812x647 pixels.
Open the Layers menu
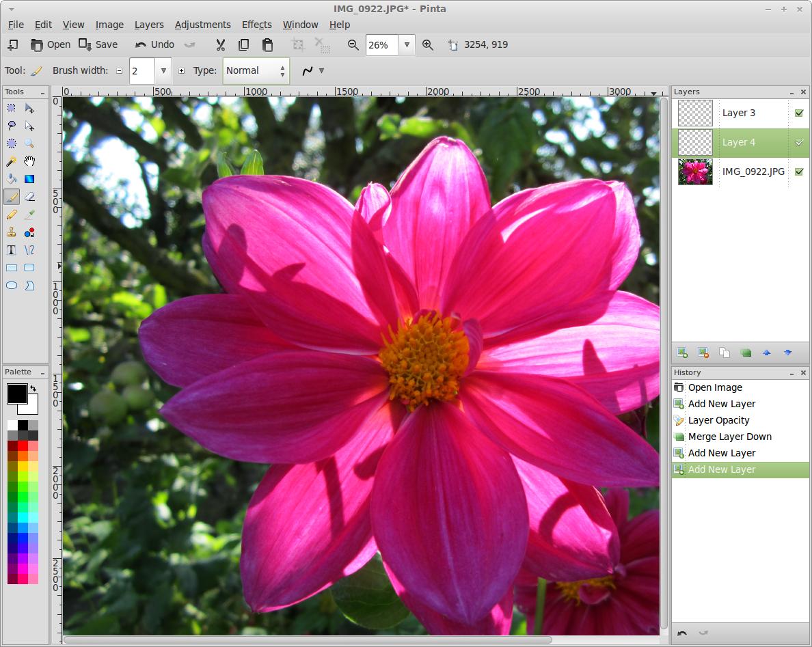coord(149,25)
